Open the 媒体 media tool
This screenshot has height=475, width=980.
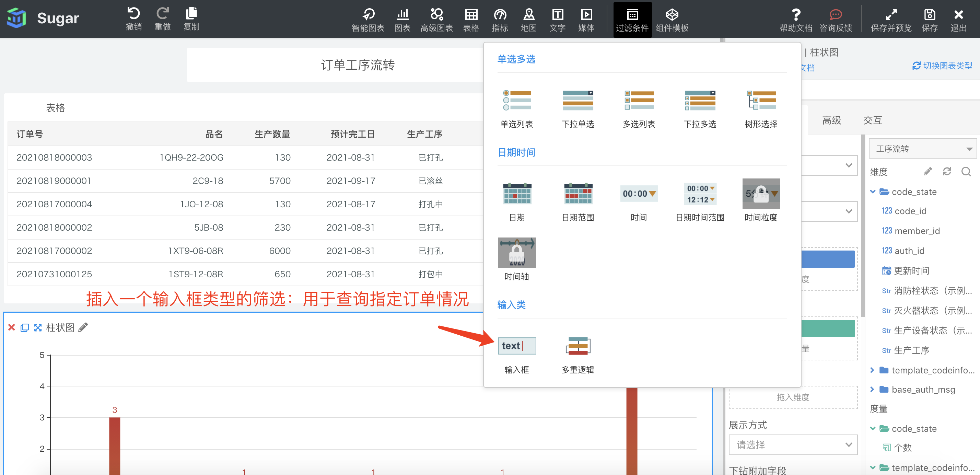586,20
